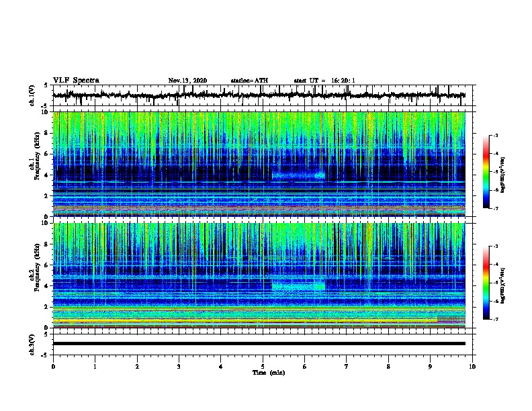Click time axis tick label 1

(x=95, y=367)
